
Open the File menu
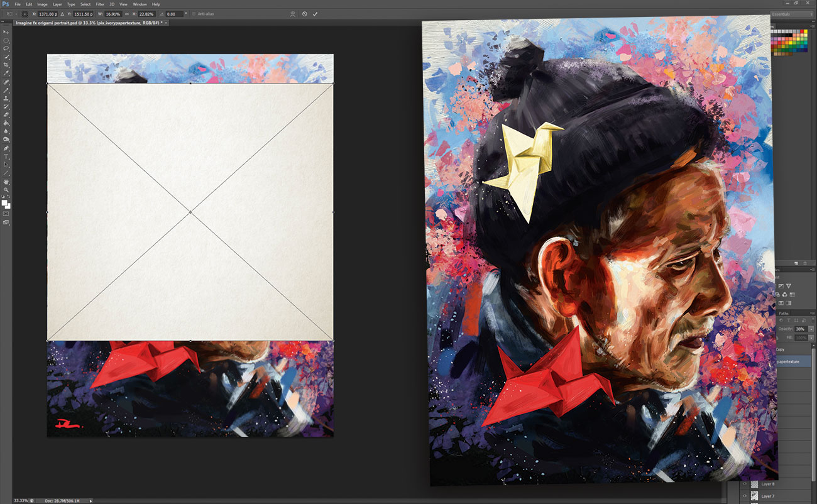(x=18, y=4)
